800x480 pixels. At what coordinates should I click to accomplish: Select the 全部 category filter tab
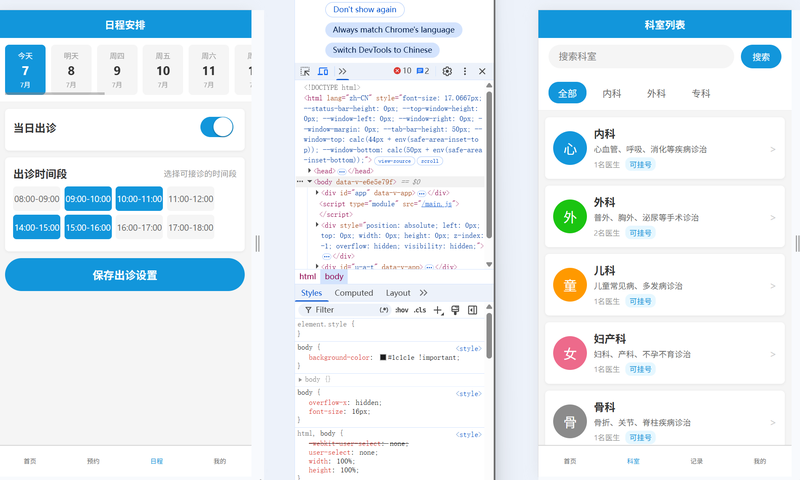click(x=567, y=93)
